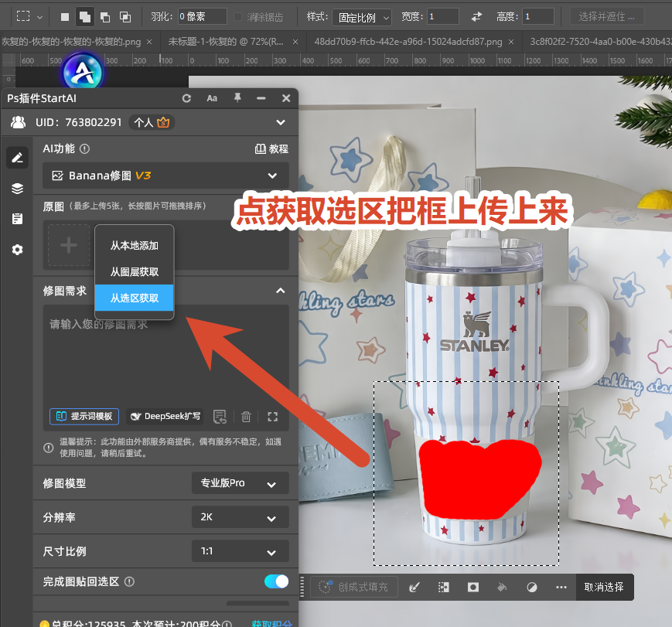This screenshot has height=627, width=672.
Task: Select 从选区获取 menu item
Action: point(134,298)
